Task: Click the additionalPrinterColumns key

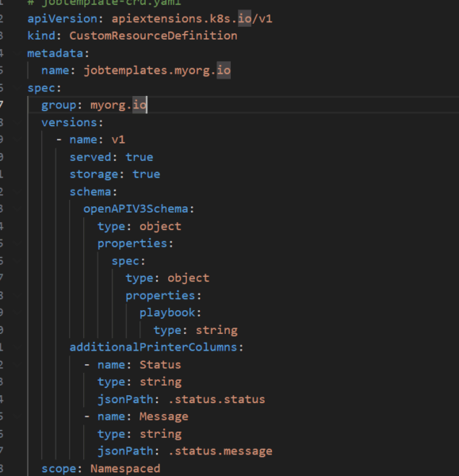Action: (153, 347)
